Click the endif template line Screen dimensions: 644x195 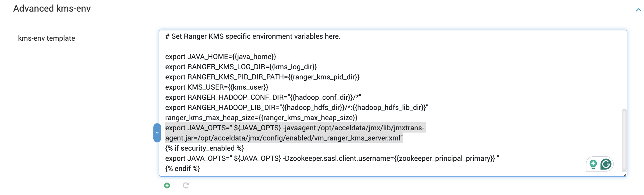coord(182,168)
